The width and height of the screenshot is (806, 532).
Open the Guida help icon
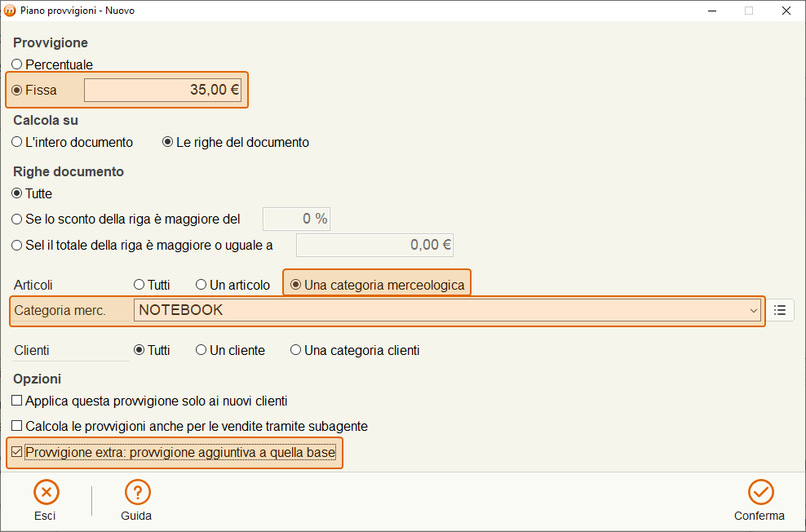click(137, 493)
